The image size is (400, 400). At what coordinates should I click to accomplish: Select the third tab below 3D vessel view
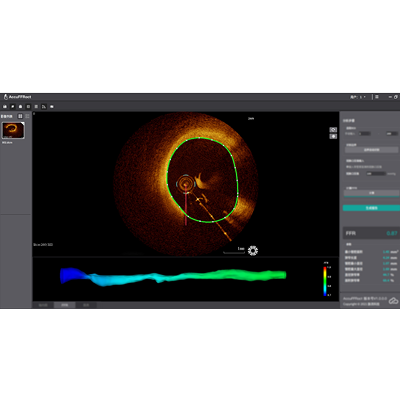[86, 305]
